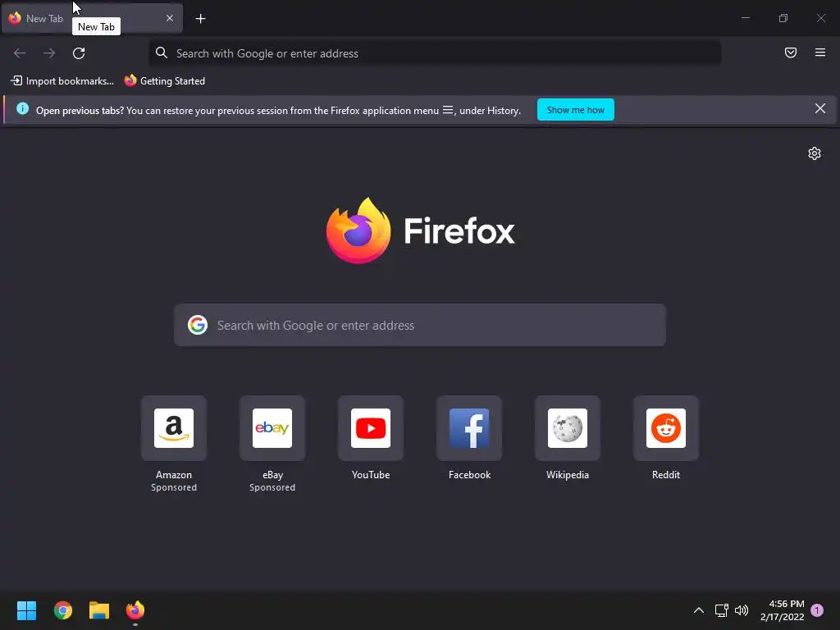
Task: Restore down the Firefox window
Action: (x=783, y=18)
